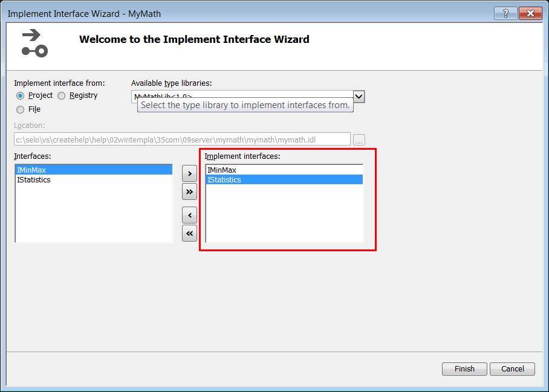The height and width of the screenshot is (392, 549).
Task: Remove selected interface with single left arrow
Action: [189, 215]
